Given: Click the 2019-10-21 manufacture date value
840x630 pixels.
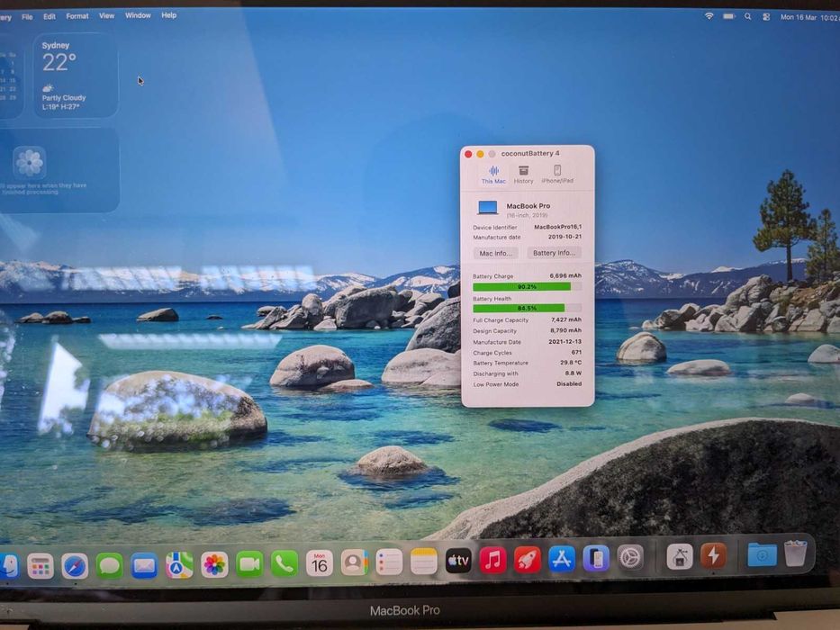Looking at the screenshot, I should click(x=565, y=236).
